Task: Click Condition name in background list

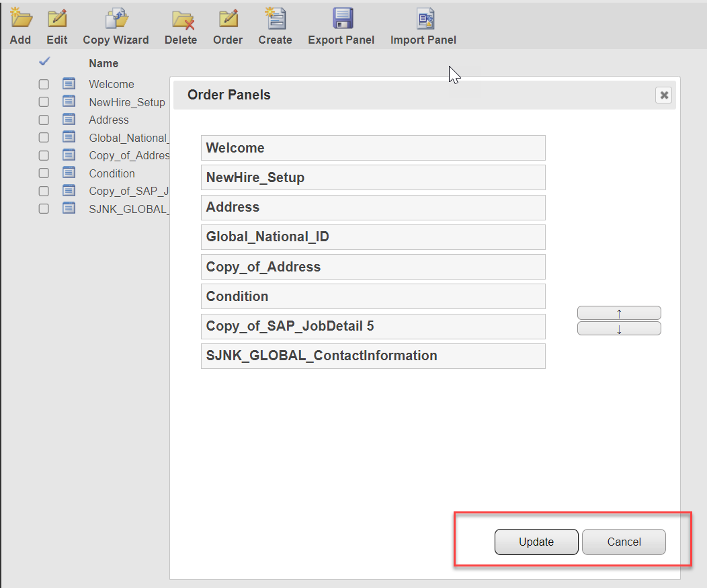Action: click(112, 173)
